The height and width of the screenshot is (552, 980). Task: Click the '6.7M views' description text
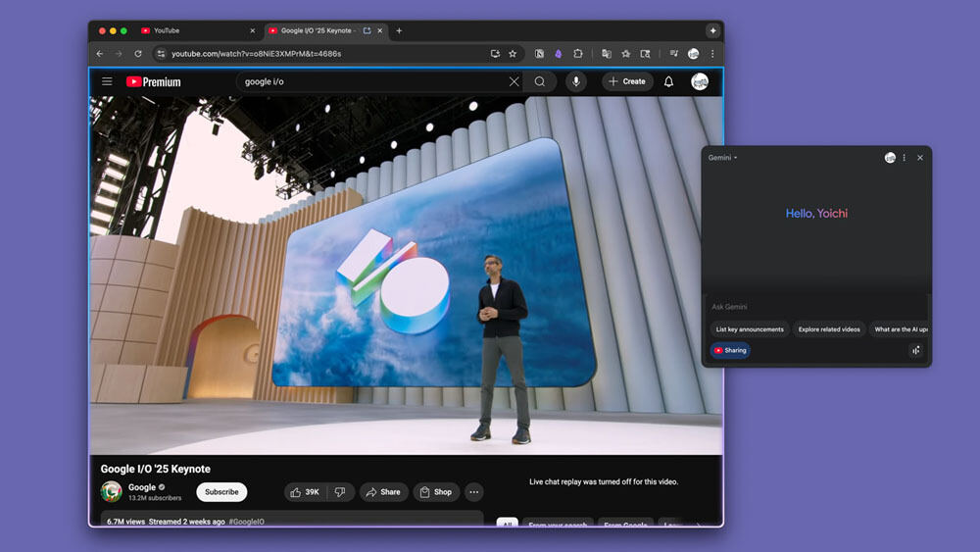[125, 522]
